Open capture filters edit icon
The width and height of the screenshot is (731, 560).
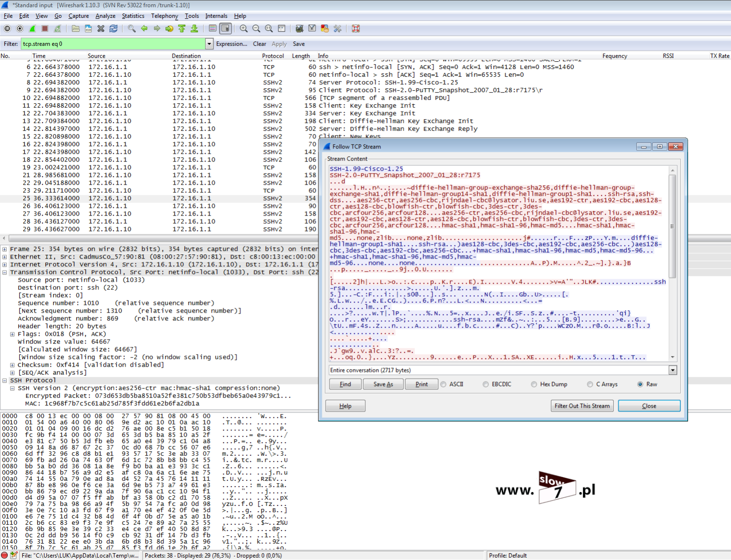300,28
